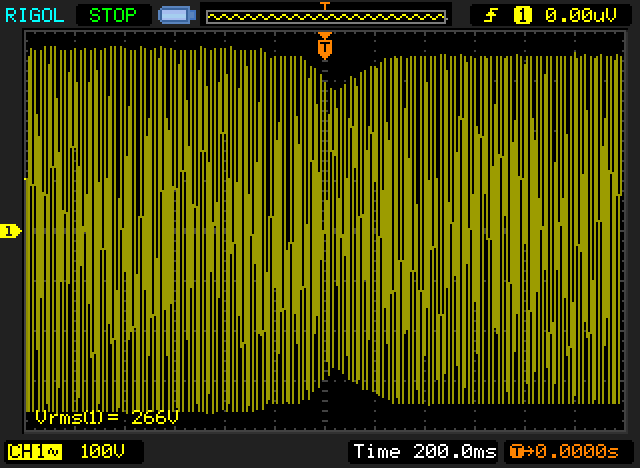Click the Vrms(1)= 266V measurement readout

click(107, 417)
